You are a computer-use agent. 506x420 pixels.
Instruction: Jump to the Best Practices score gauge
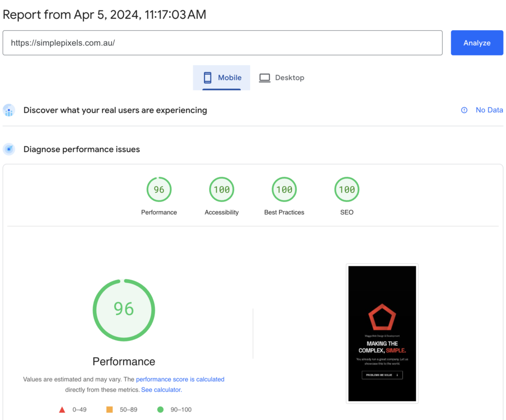[284, 190]
